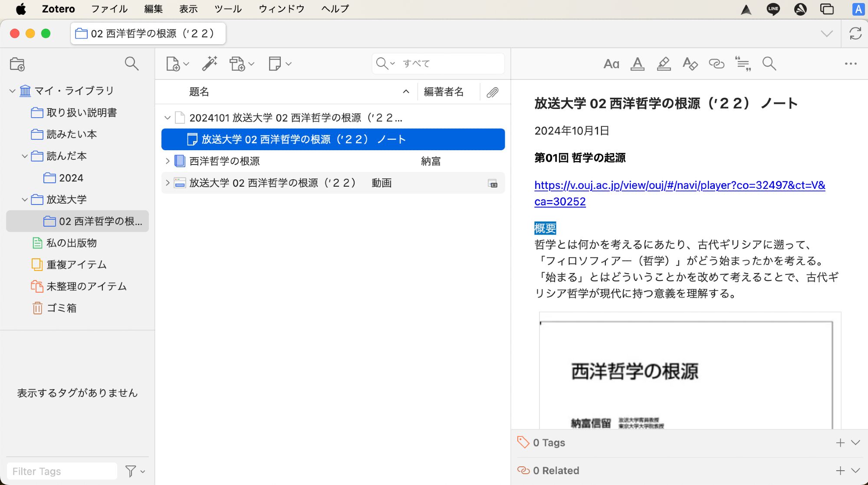Viewport: 868px width, 485px height.
Task: Click the 西洋哲学の根源 slide image in note
Action: click(690, 370)
